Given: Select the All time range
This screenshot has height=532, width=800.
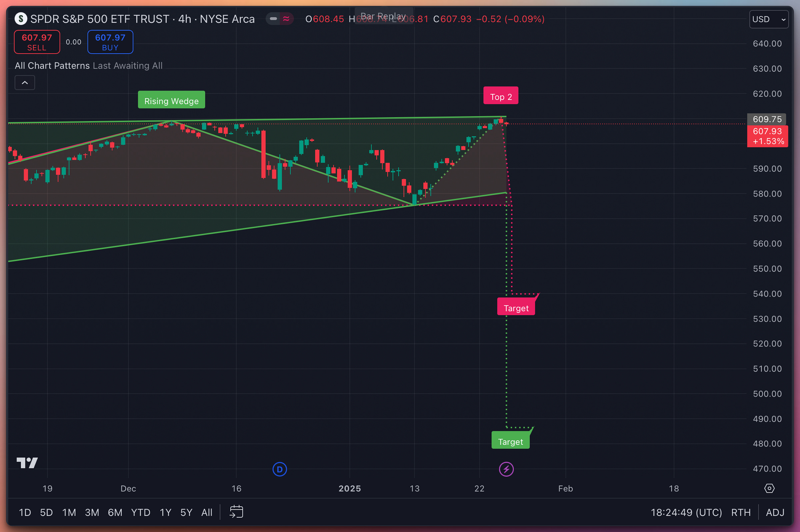Looking at the screenshot, I should click(x=207, y=512).
